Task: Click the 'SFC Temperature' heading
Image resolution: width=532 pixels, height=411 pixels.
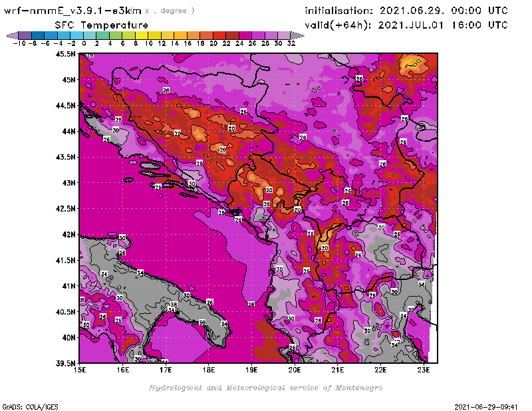Action: 102,25
